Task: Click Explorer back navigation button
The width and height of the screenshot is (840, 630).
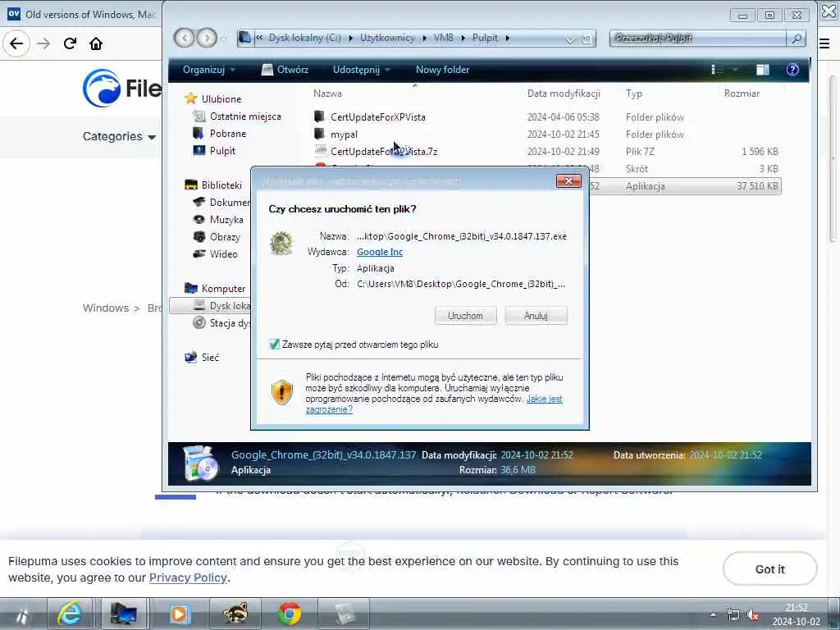Action: click(x=185, y=38)
